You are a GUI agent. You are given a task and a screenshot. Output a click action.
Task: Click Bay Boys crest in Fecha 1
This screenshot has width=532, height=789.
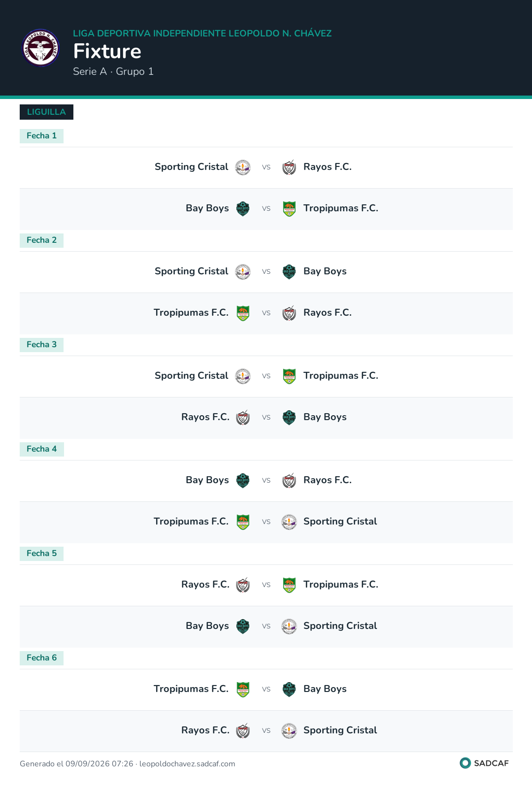243,209
